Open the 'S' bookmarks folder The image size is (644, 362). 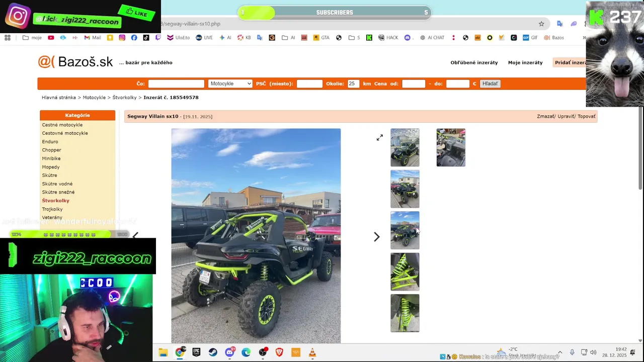[x=354, y=38]
